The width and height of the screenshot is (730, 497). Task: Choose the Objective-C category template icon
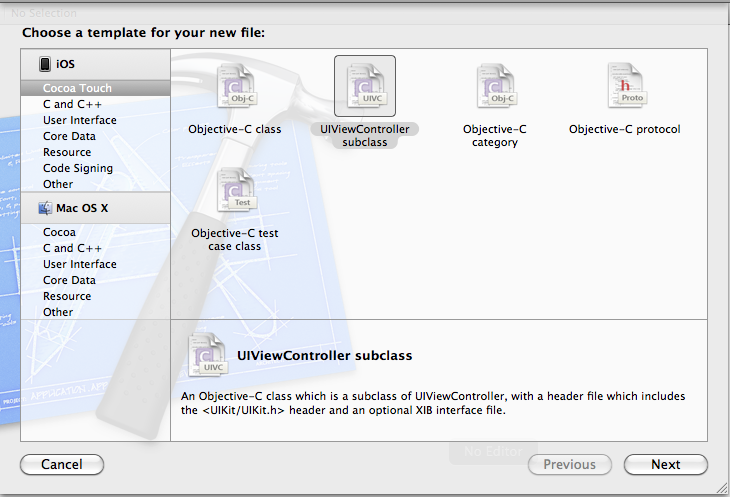coord(495,86)
